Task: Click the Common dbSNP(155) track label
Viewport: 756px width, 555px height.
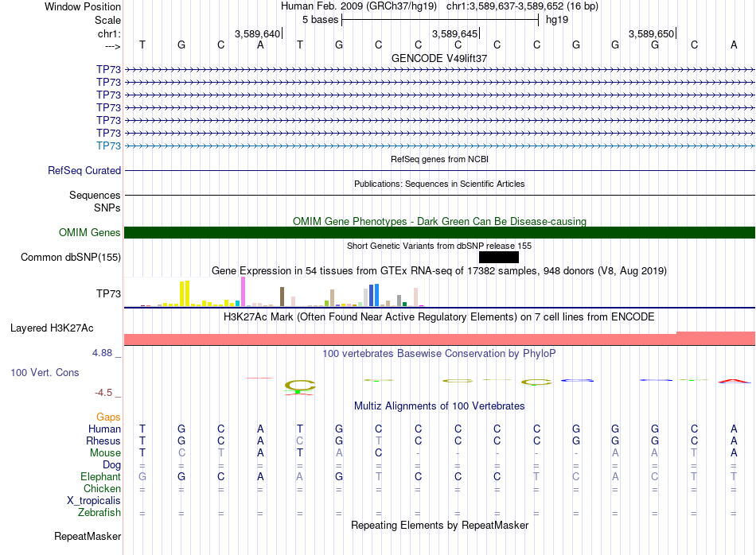Action: coord(71,258)
